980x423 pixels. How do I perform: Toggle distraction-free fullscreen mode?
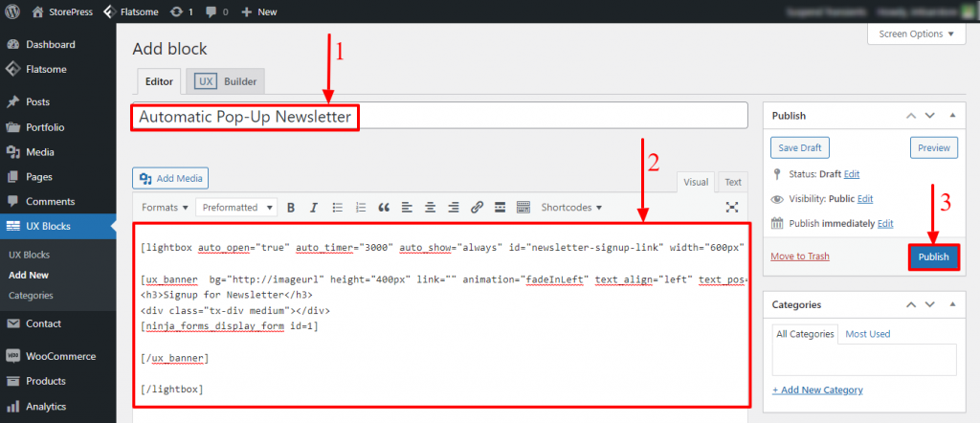point(732,208)
